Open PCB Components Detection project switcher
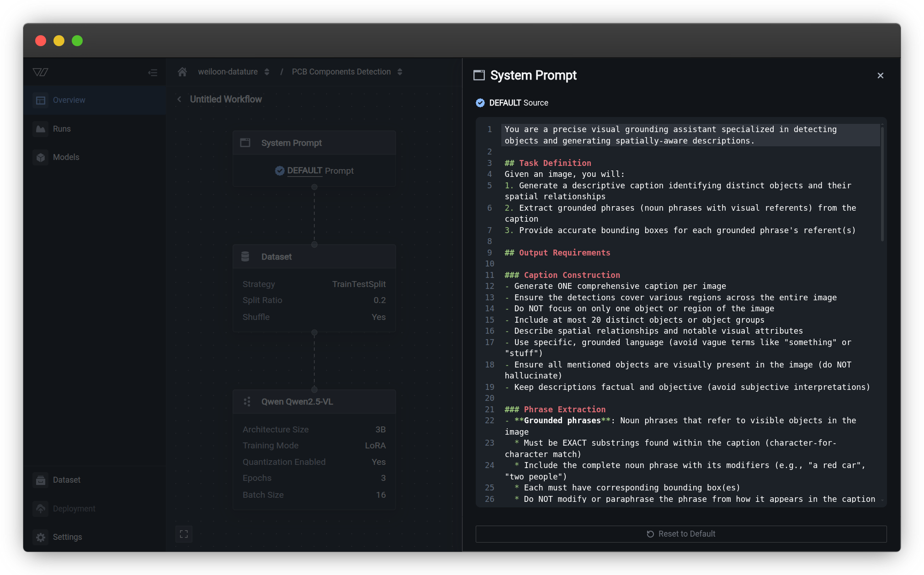The image size is (924, 575). click(x=400, y=72)
